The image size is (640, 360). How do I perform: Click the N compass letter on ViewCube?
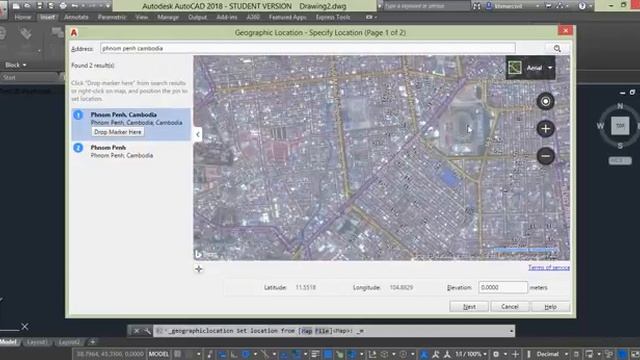pos(620,106)
